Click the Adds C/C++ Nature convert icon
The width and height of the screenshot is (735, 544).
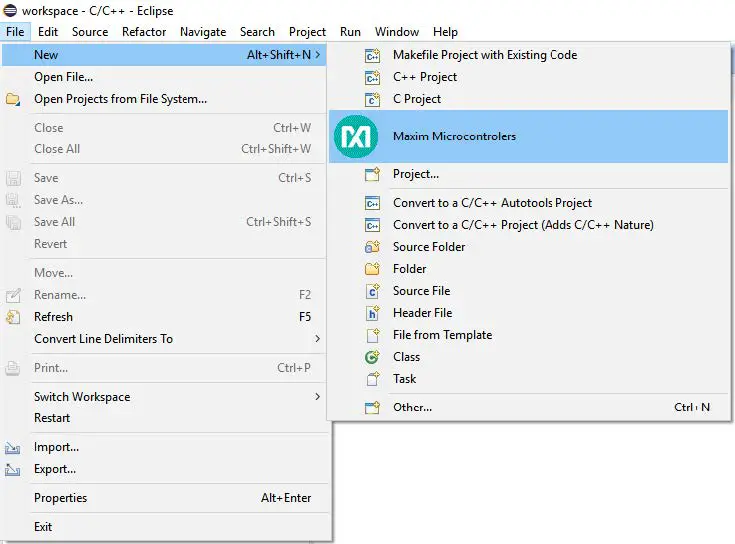pos(372,225)
